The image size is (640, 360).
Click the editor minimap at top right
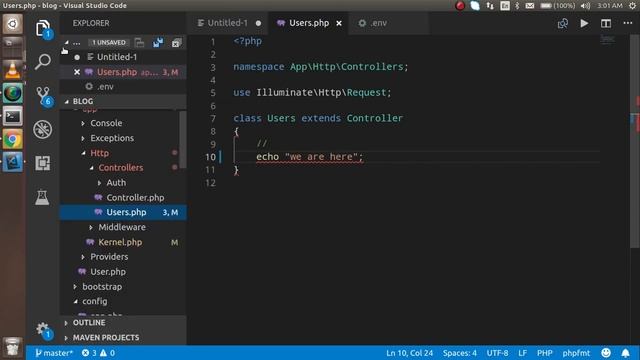click(607, 39)
